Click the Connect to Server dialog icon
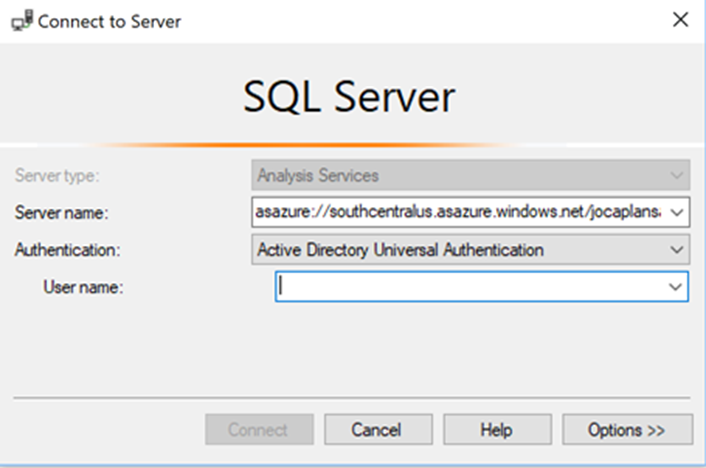Image resolution: width=706 pixels, height=468 pixels. (x=22, y=21)
